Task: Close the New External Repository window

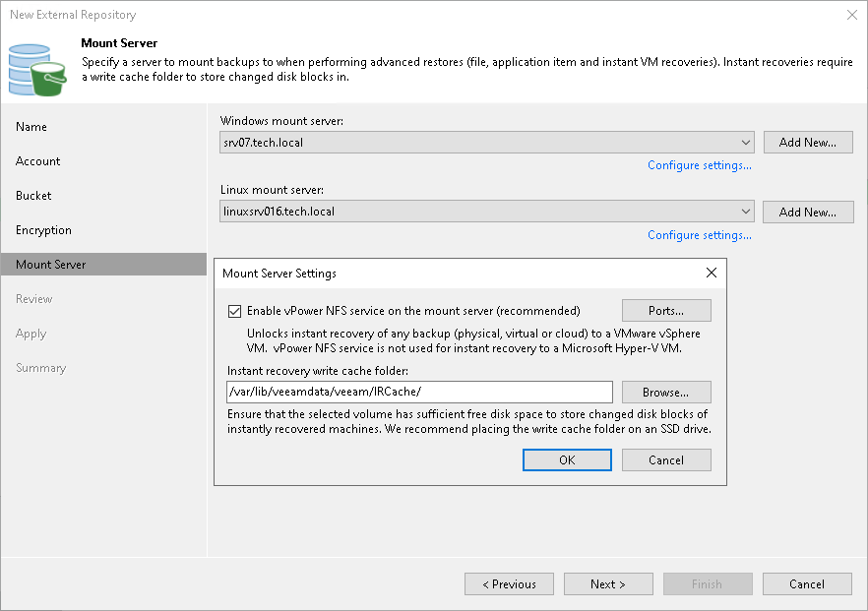Action: click(x=852, y=15)
